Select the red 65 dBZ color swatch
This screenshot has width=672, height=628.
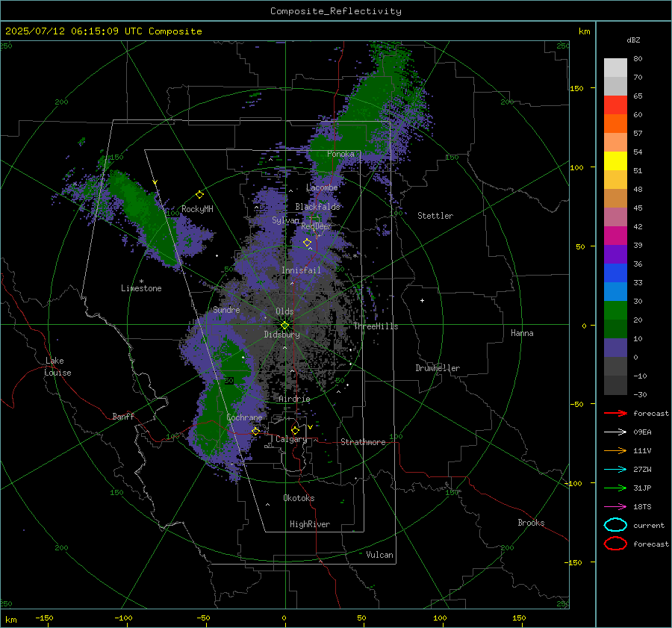click(x=615, y=105)
